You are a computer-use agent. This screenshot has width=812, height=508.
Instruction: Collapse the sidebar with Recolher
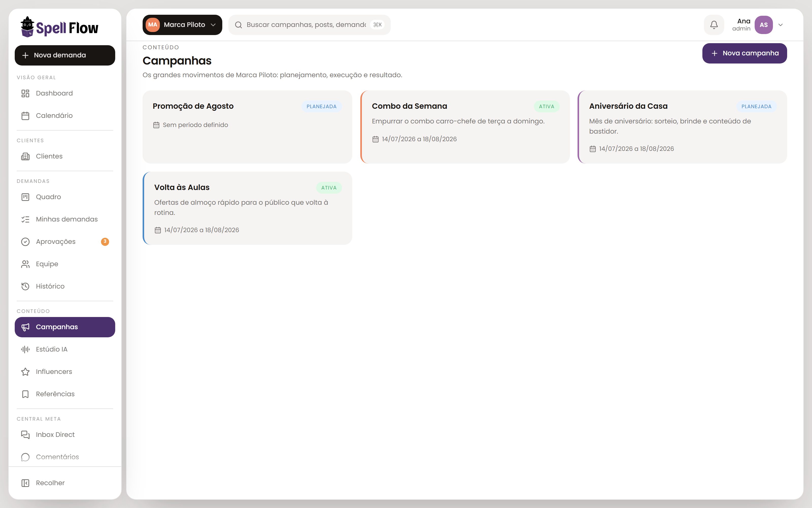(x=65, y=483)
